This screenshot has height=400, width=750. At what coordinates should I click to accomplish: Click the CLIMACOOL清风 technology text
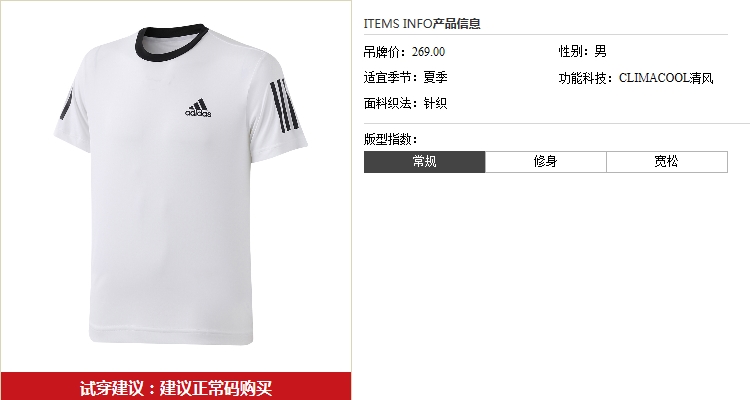coord(666,78)
